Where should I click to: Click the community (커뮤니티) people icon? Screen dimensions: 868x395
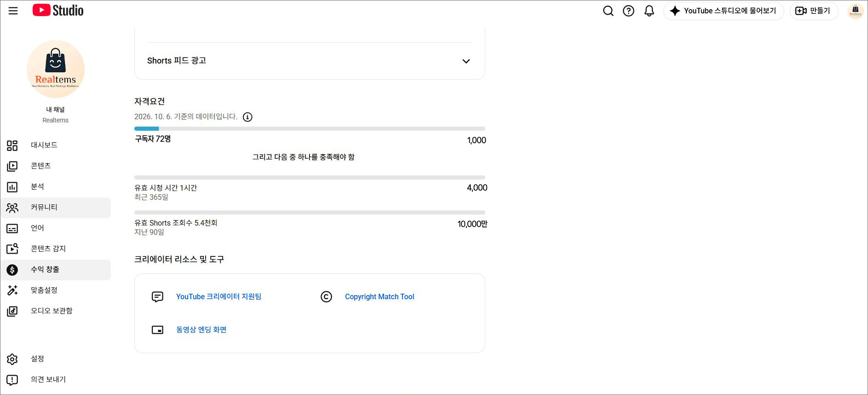(x=12, y=208)
